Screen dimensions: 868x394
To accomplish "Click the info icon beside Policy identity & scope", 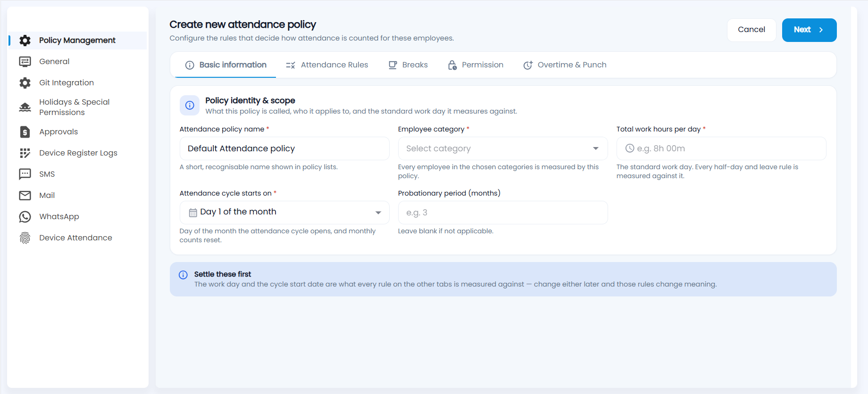I will coord(190,106).
